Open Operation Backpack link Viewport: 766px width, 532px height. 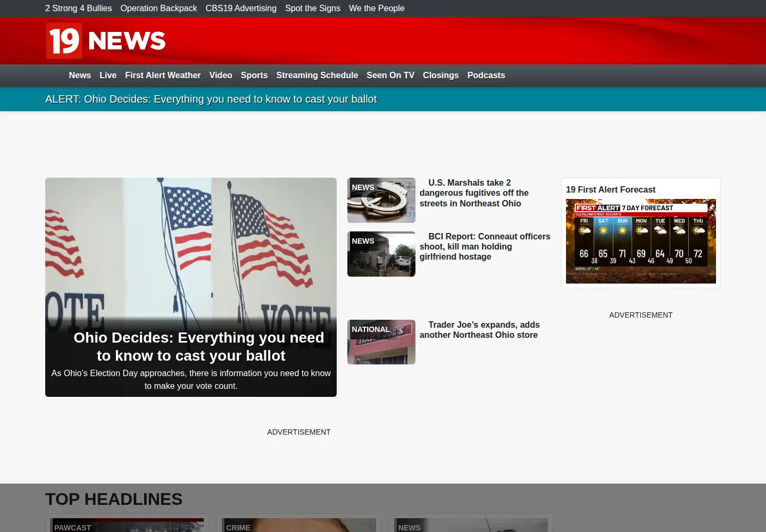[159, 8]
